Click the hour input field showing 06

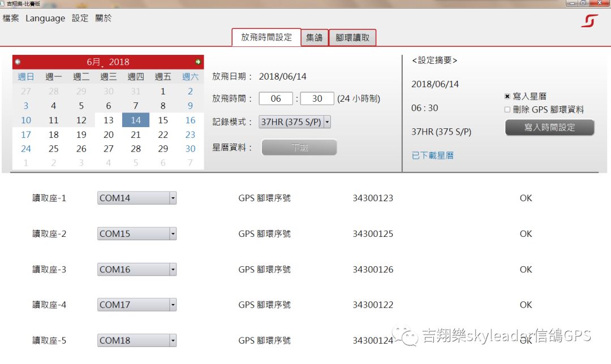[x=276, y=98]
